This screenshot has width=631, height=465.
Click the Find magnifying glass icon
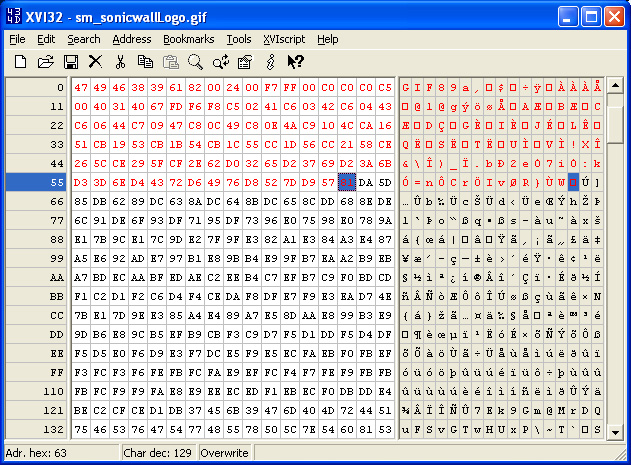[x=196, y=62]
